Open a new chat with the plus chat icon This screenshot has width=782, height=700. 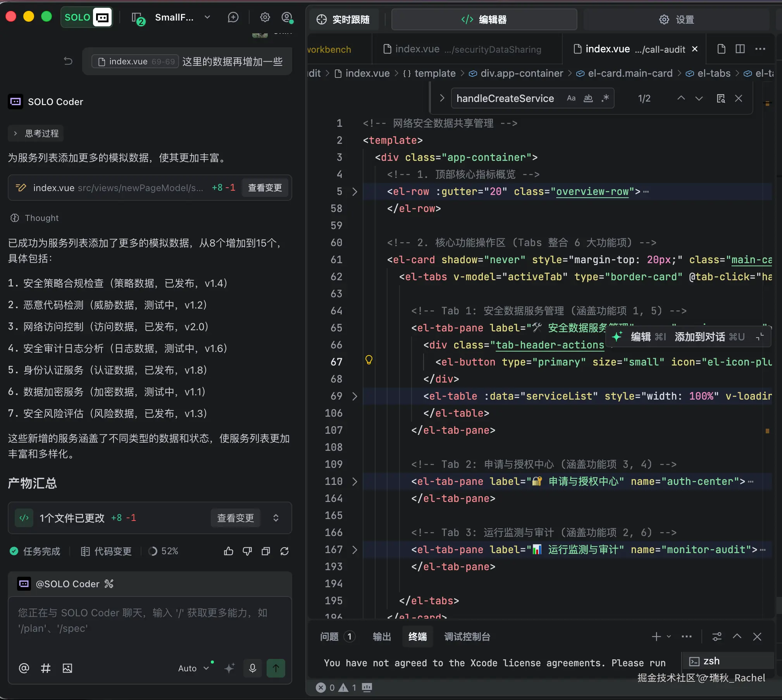[233, 17]
